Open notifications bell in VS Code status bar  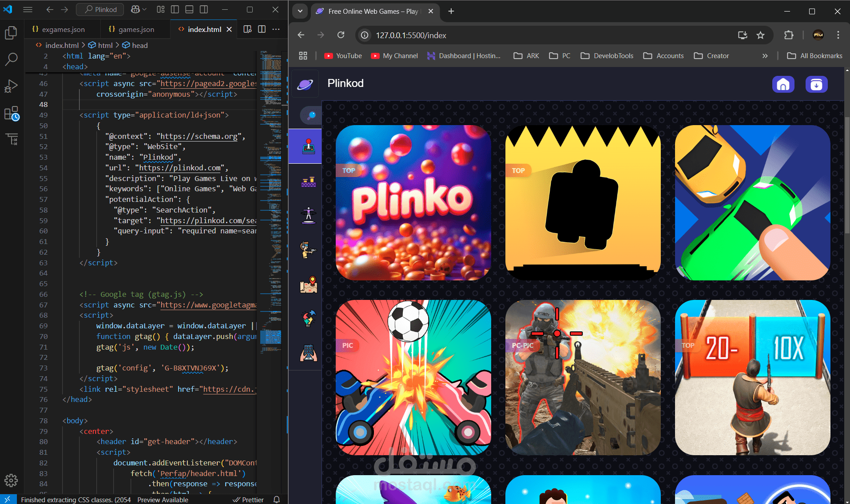277,500
